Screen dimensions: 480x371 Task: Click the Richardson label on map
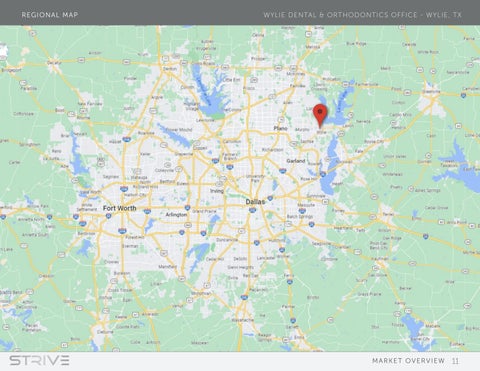[272, 150]
